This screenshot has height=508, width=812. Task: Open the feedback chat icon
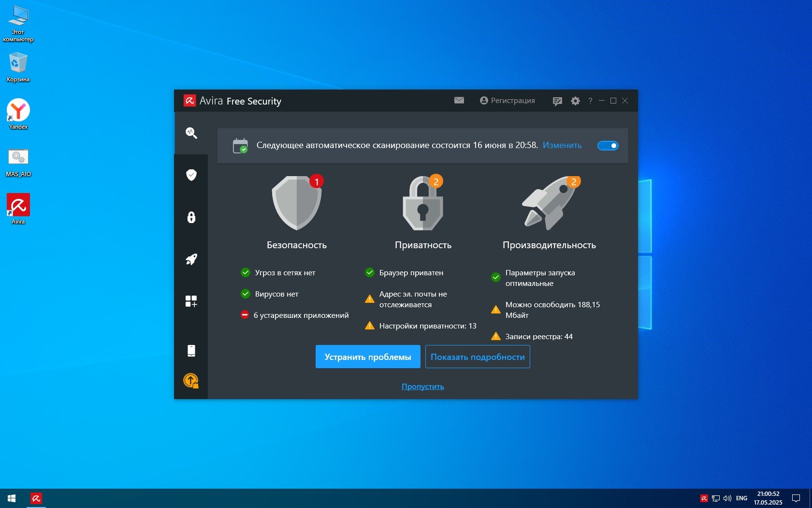(557, 101)
